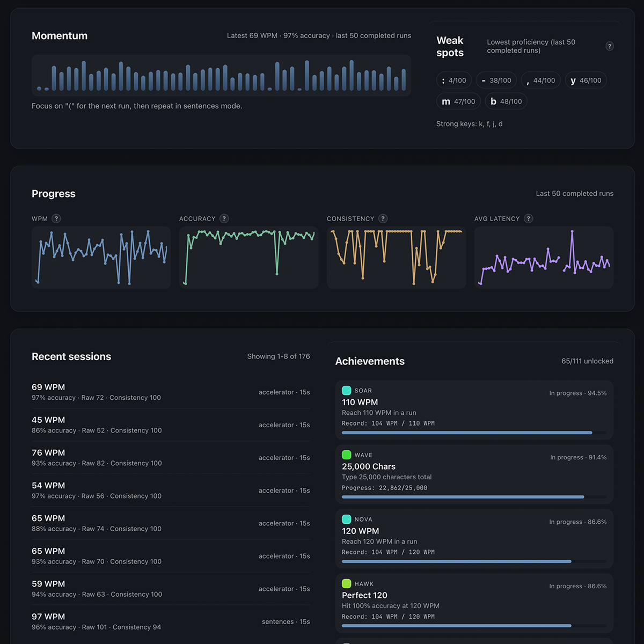
Task: Toggle the "b" 48/100 weak key chip
Action: 506,101
